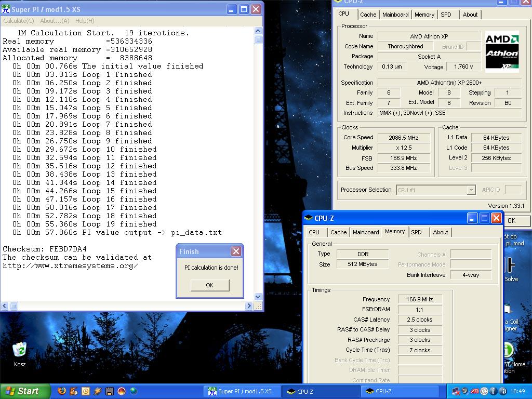Switch to Cache tab in top CPU-Z window
The image size is (532, 399).
368,15
